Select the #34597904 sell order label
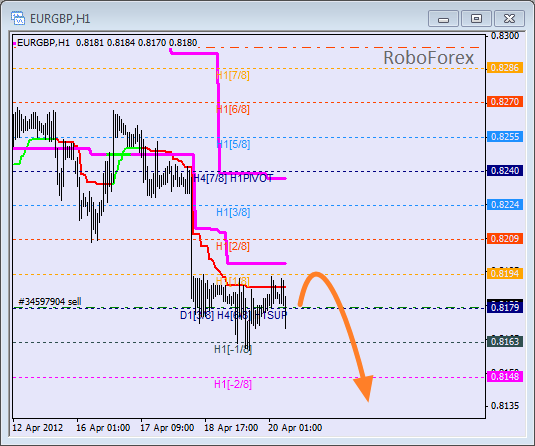Image resolution: width=535 pixels, height=446 pixels. 50,302
